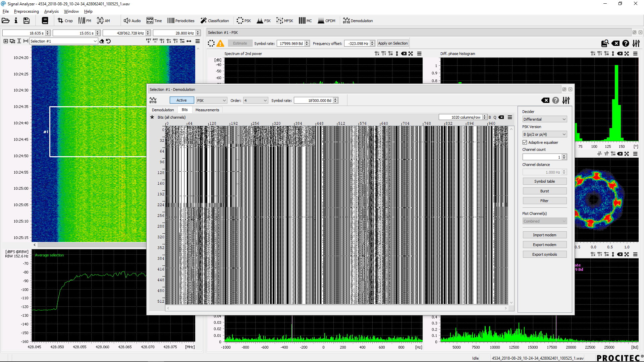
Task: Click the Save file icon
Action: (26, 21)
